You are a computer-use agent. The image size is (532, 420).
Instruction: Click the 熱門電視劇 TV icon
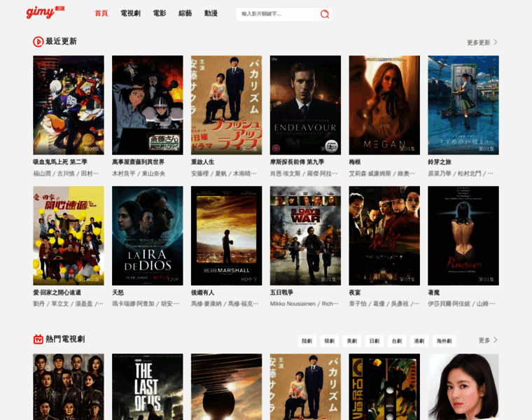38,339
